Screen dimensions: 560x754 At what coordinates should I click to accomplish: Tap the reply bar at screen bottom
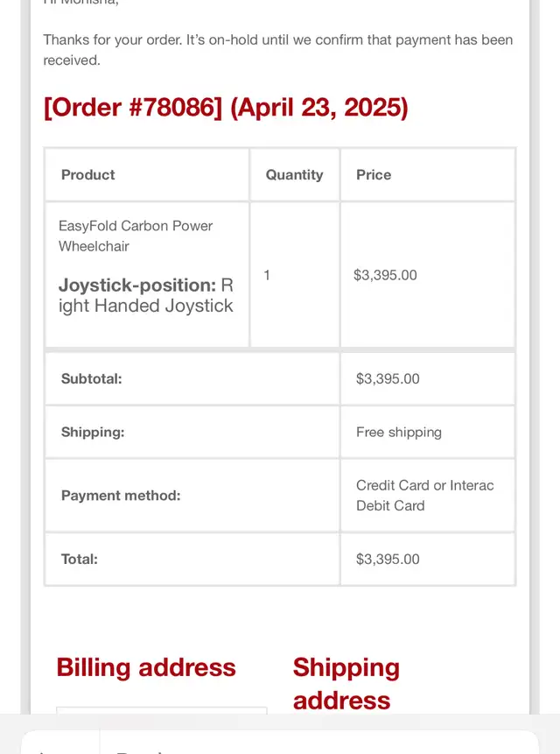(280, 742)
